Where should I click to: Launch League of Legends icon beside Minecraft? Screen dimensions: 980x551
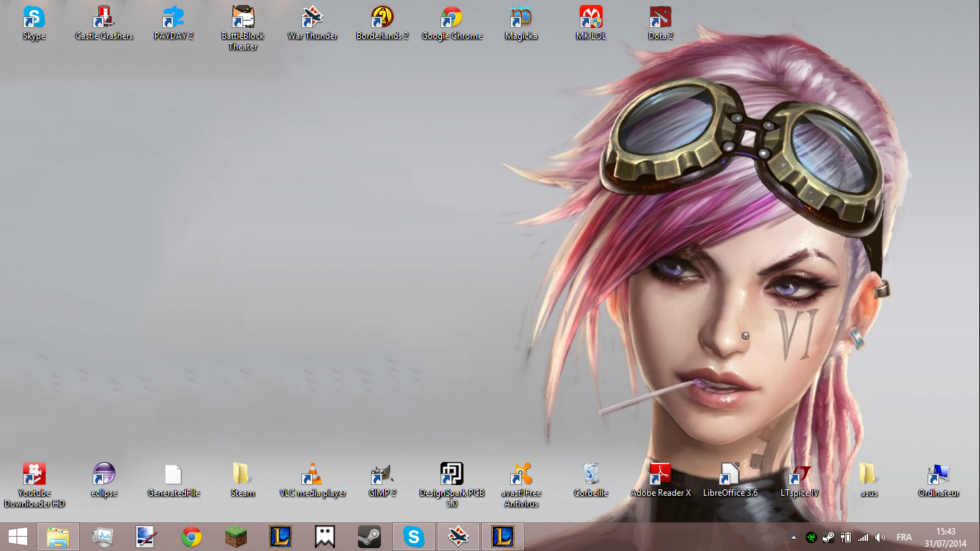pyautogui.click(x=280, y=536)
